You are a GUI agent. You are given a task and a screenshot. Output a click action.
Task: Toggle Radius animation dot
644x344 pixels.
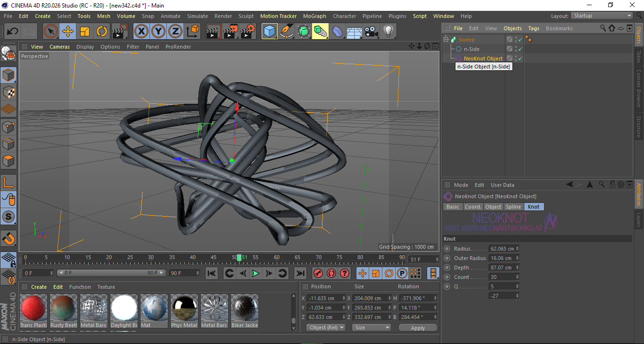click(447, 249)
